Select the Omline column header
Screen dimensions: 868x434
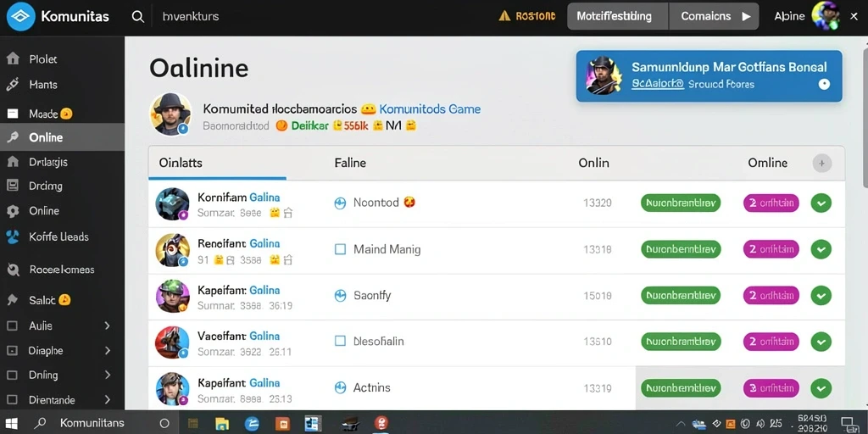pyautogui.click(x=767, y=164)
